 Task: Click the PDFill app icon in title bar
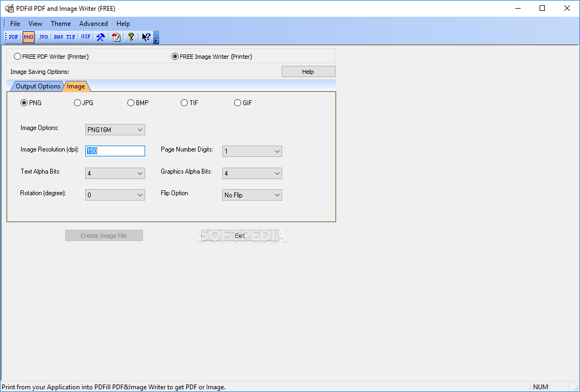(x=9, y=8)
